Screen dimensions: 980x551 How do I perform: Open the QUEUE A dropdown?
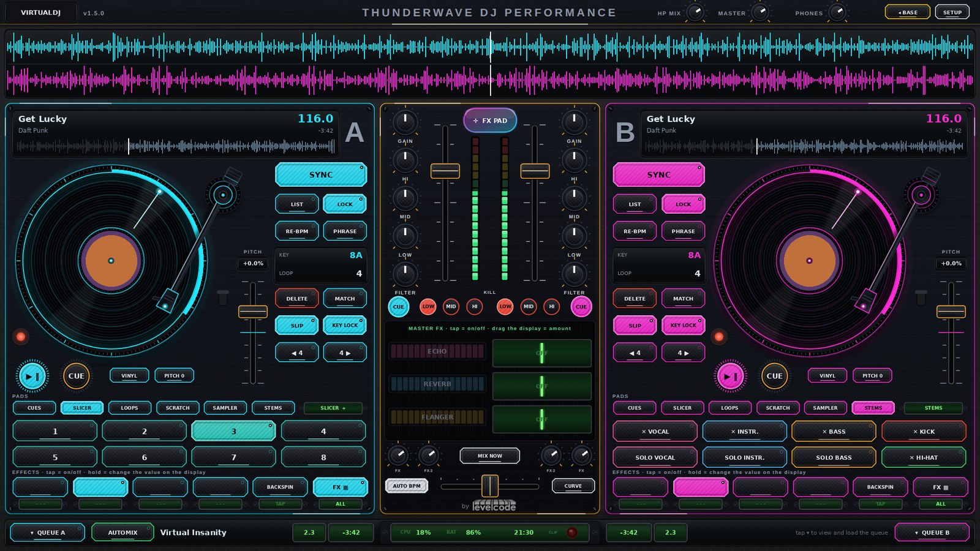(x=48, y=532)
